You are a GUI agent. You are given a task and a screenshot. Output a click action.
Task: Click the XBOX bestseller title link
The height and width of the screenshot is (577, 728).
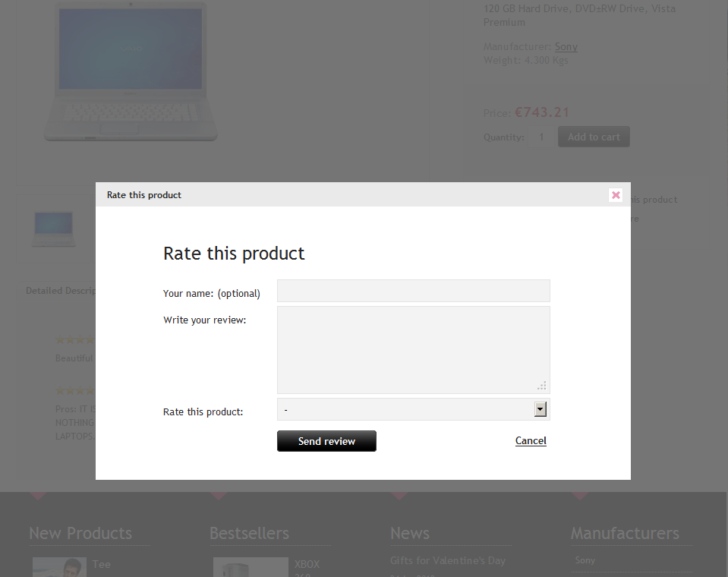point(307,564)
